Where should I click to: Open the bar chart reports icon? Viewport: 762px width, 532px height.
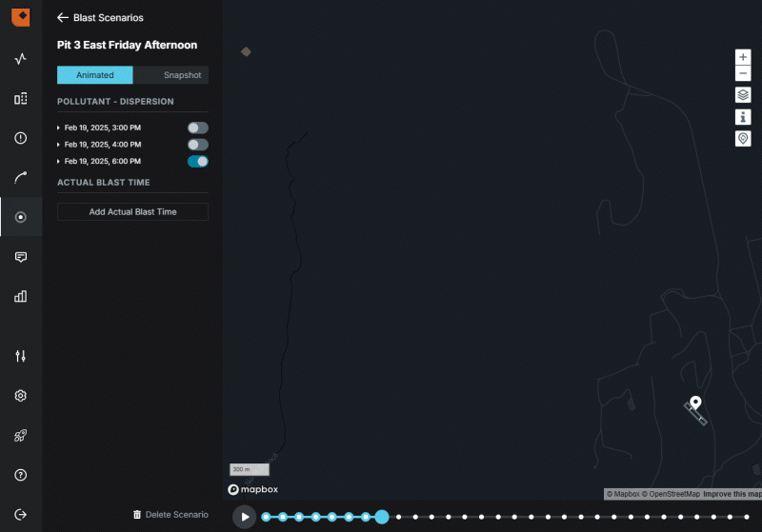pyautogui.click(x=20, y=296)
